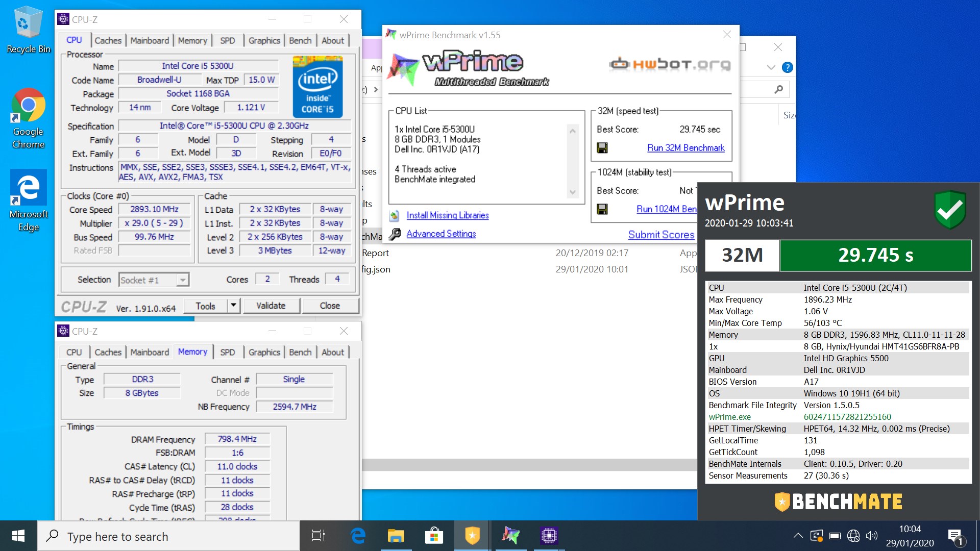The height and width of the screenshot is (551, 980).
Task: Expand the Explorer ribbon chevron
Action: 771,67
